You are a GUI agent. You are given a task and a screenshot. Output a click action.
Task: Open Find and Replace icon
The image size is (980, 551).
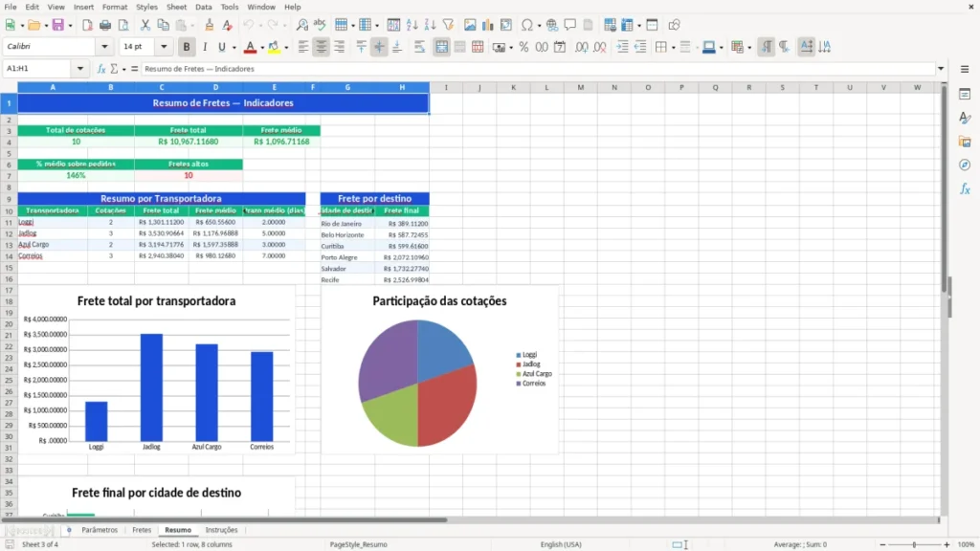(x=301, y=25)
